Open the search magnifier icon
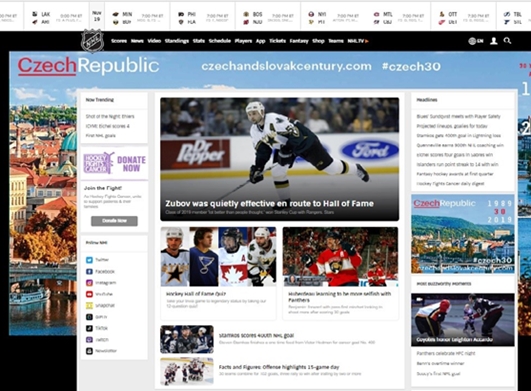This screenshot has width=531, height=391. (x=507, y=41)
